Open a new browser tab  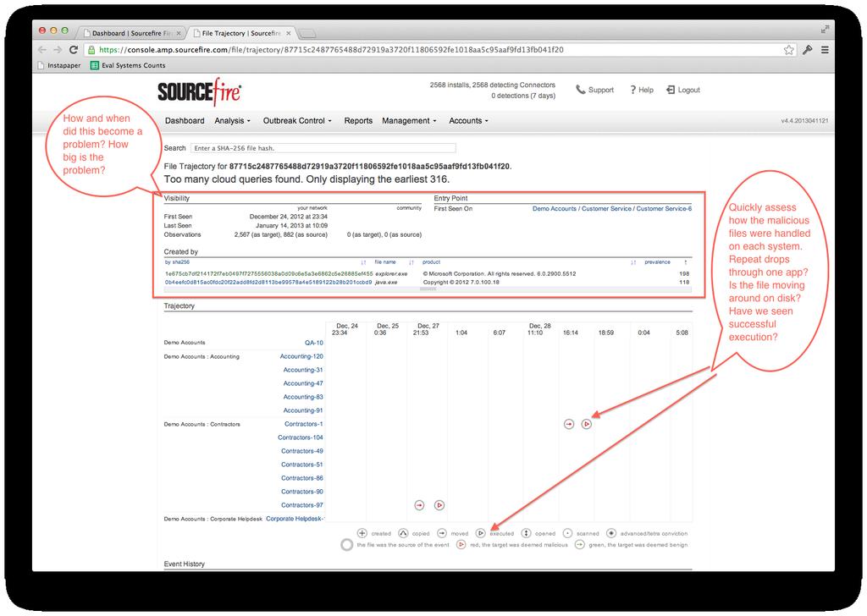pyautogui.click(x=307, y=34)
